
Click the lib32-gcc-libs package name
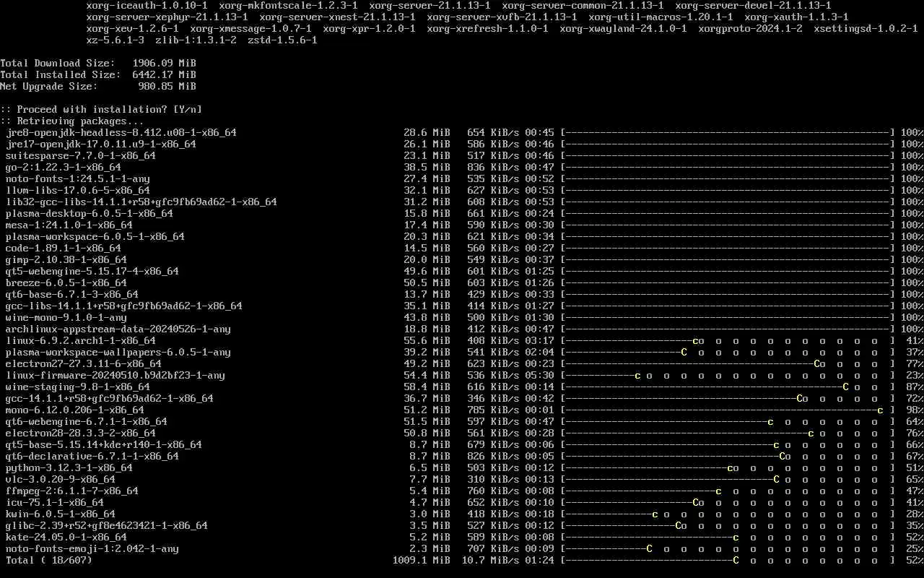141,202
